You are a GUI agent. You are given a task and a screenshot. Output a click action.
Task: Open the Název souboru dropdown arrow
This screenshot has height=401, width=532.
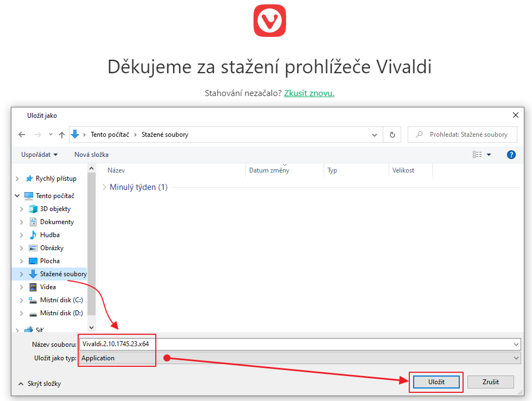click(x=516, y=345)
